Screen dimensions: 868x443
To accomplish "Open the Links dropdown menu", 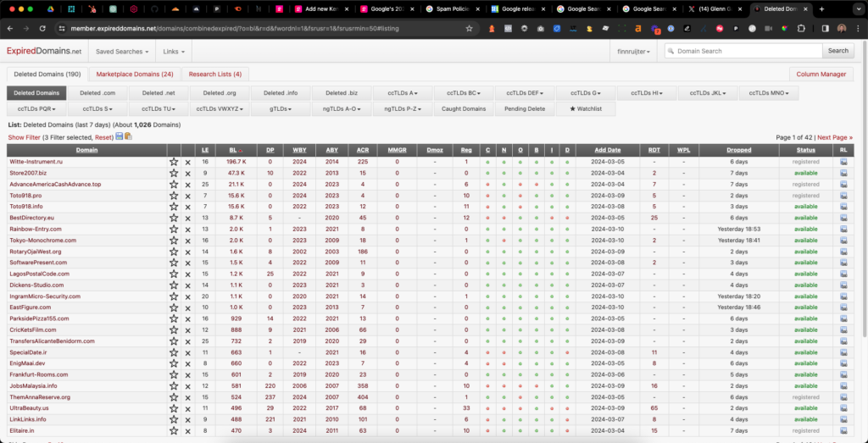I will [173, 51].
